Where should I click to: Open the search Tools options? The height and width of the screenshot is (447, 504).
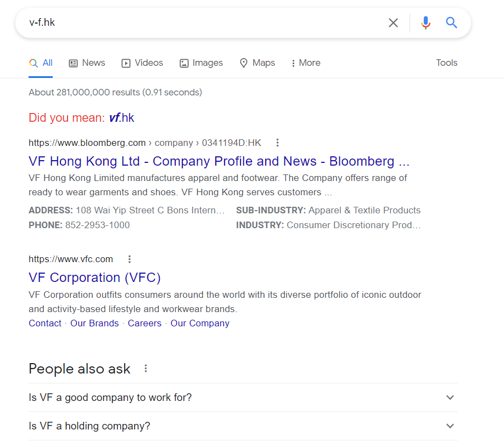tap(446, 63)
